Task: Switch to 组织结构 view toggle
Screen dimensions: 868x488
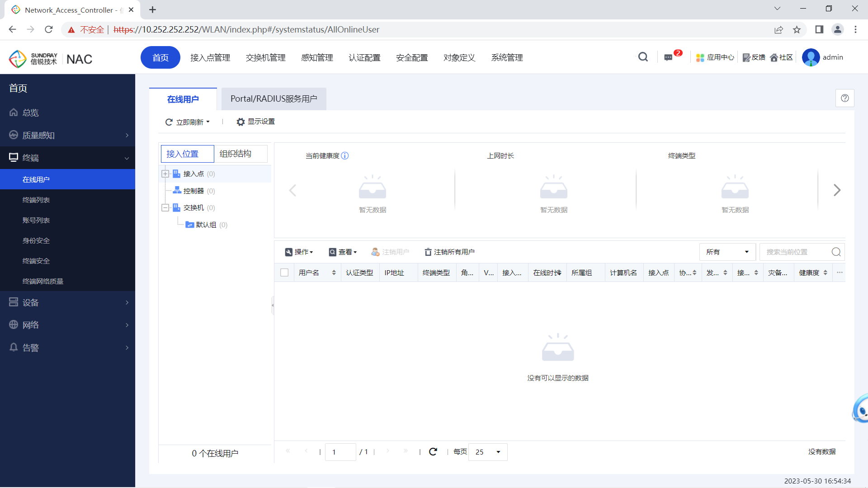Action: click(x=236, y=153)
